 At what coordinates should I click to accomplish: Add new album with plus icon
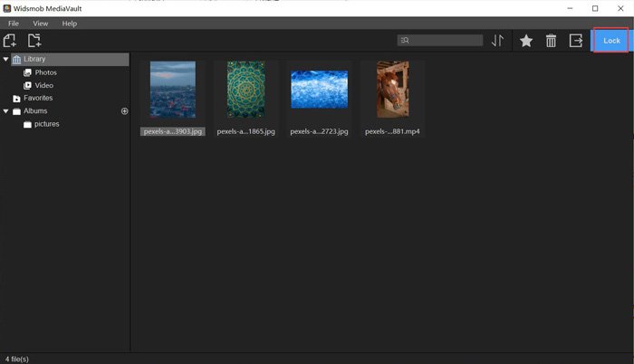(x=125, y=110)
